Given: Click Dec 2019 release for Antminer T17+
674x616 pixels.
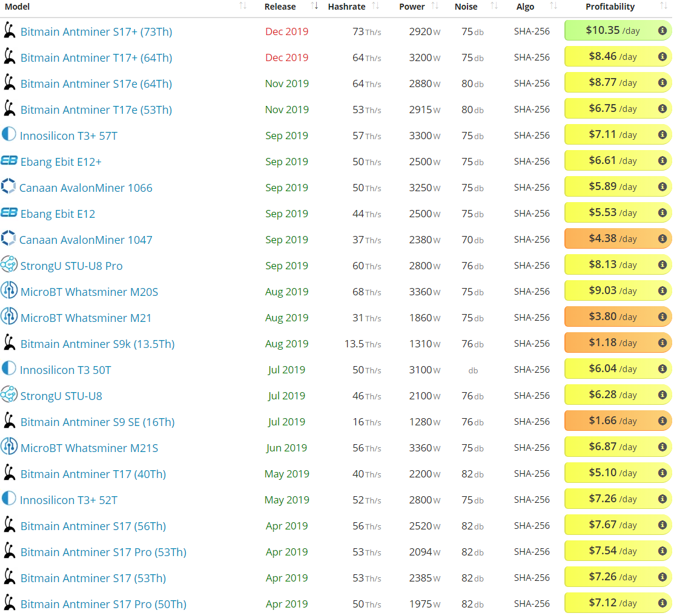Looking at the screenshot, I should point(286,57).
